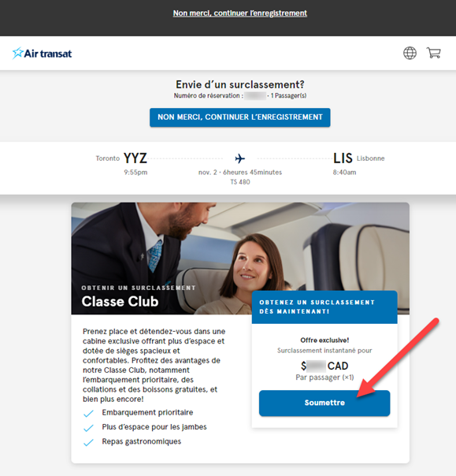The height and width of the screenshot is (476, 456).
Task: Click the Air transat logo
Action: pyautogui.click(x=43, y=54)
